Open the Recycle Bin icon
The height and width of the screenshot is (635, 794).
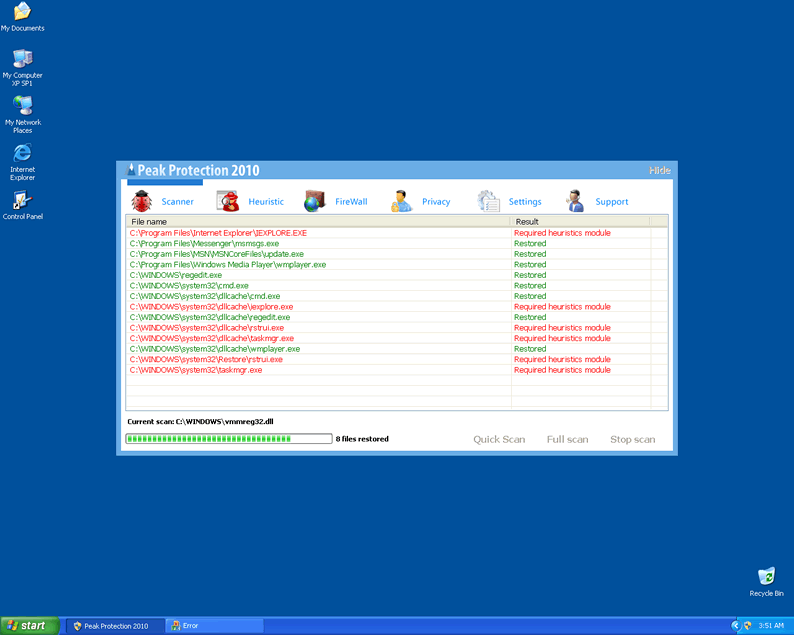click(x=766, y=577)
